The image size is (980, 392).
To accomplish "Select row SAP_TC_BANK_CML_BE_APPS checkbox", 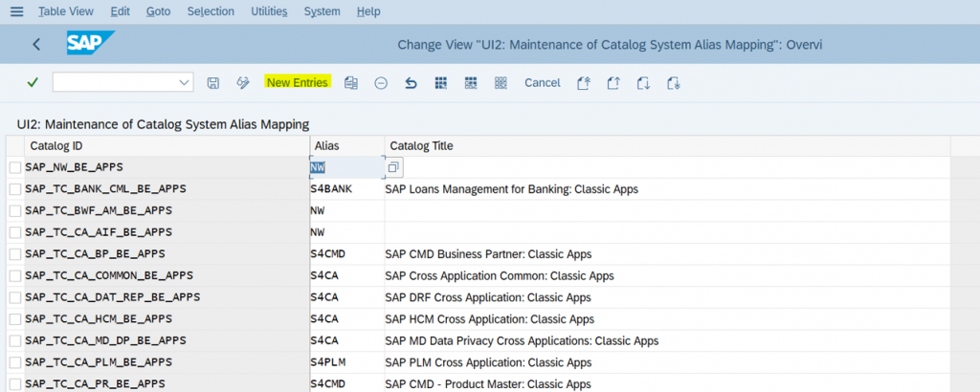I will 15,189.
